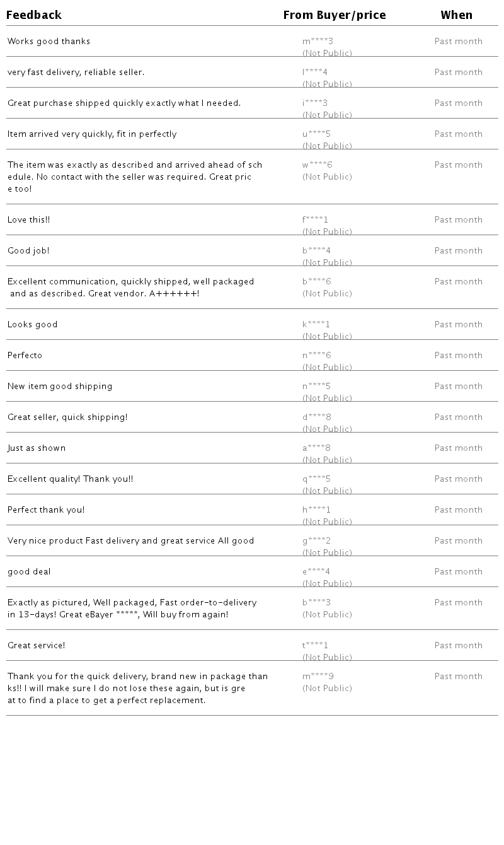Click the When column header
Image resolution: width=504 pixels, height=845 pixels.
pyautogui.click(x=456, y=15)
